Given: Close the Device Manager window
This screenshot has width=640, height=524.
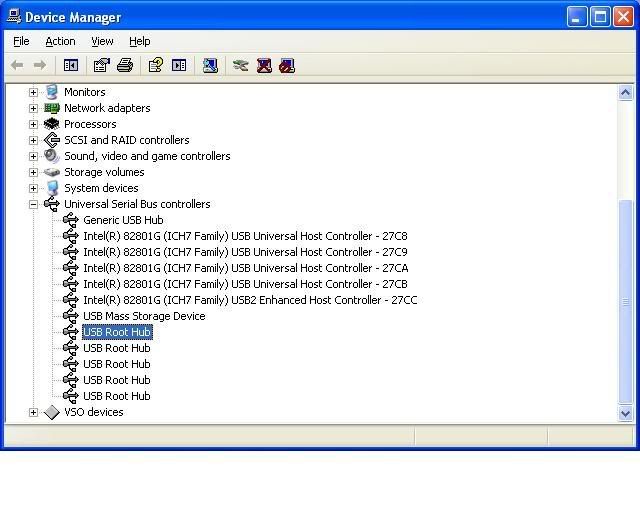Looking at the screenshot, I should 623,17.
